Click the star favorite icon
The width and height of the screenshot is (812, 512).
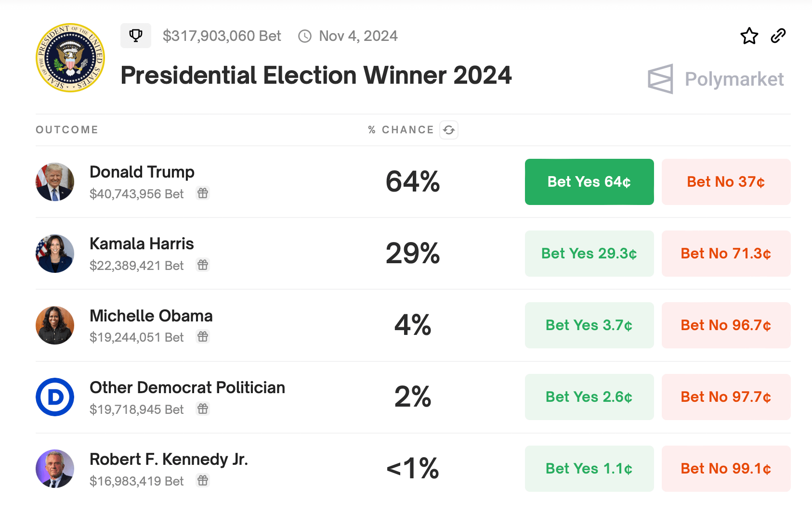pos(749,36)
